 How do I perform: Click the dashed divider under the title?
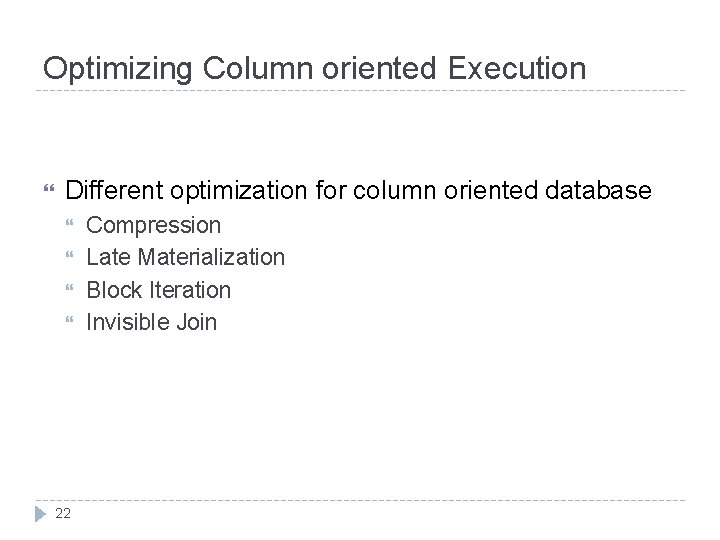click(360, 92)
